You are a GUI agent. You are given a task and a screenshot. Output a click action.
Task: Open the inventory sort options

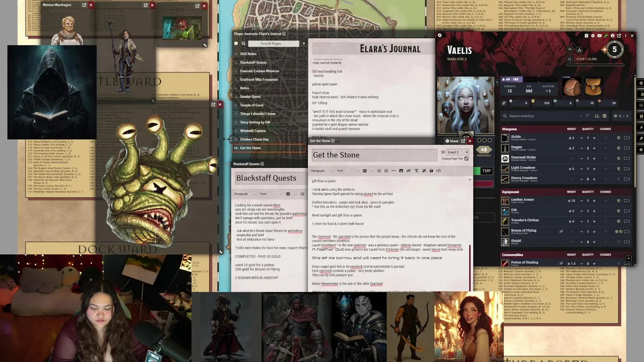(x=597, y=116)
